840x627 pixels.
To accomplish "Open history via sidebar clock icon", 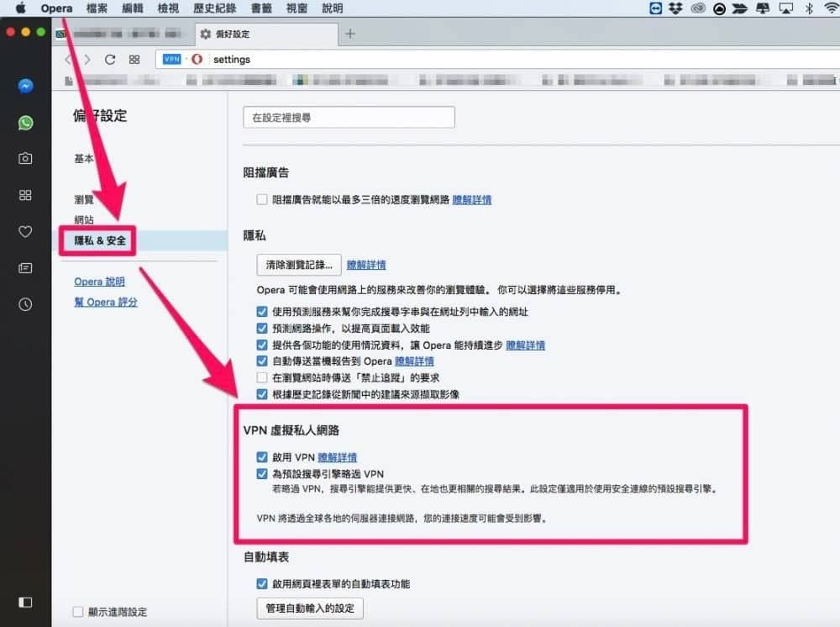I will [x=25, y=304].
